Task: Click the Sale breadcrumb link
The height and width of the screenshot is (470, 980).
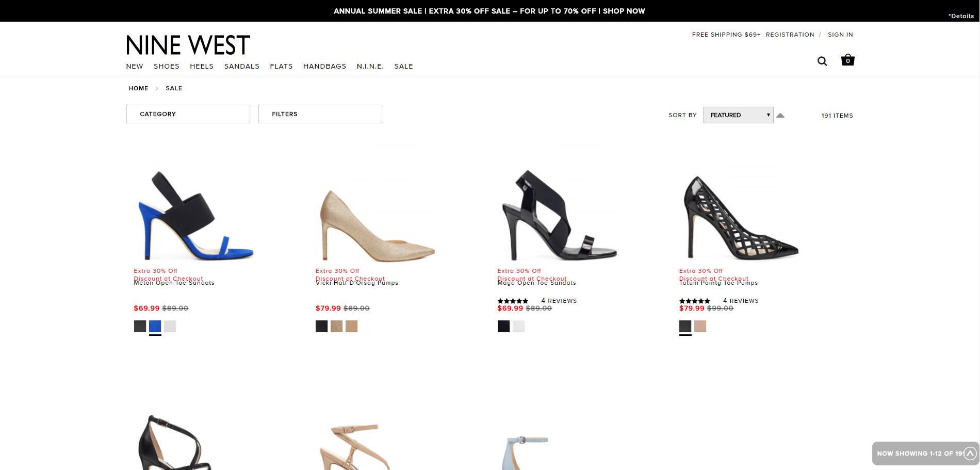Action: coord(174,88)
